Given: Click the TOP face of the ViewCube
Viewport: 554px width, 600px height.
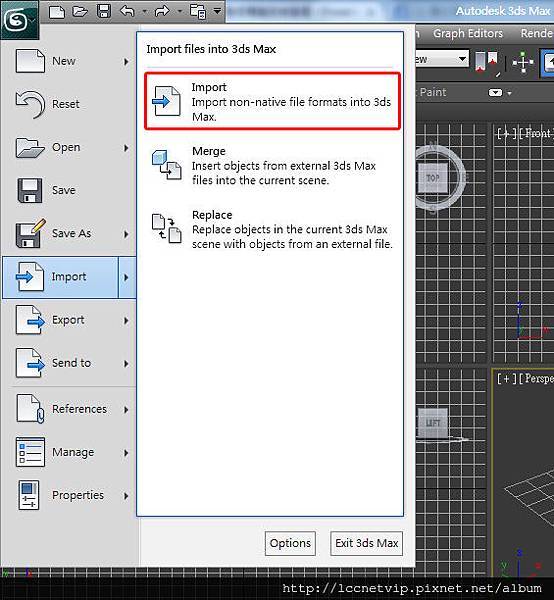Looking at the screenshot, I should [433, 178].
